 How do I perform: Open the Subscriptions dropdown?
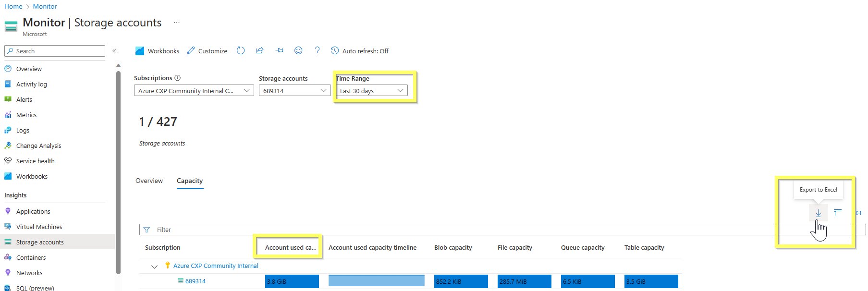[x=194, y=90]
